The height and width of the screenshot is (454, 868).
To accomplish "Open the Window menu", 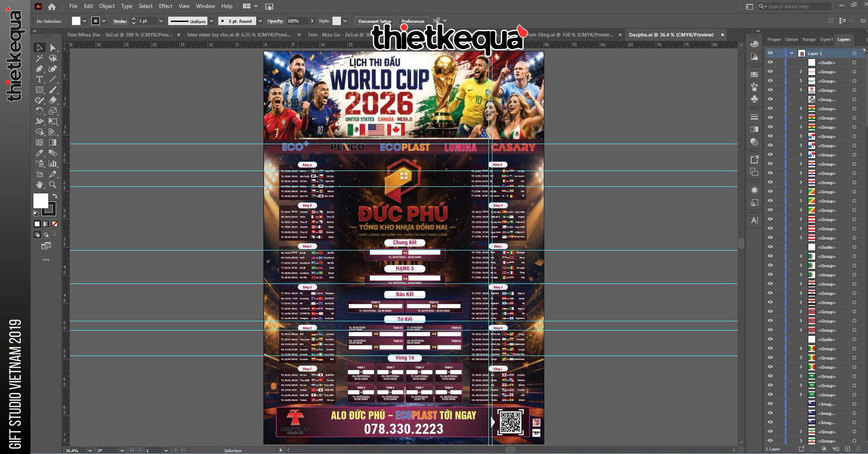I will tap(205, 6).
